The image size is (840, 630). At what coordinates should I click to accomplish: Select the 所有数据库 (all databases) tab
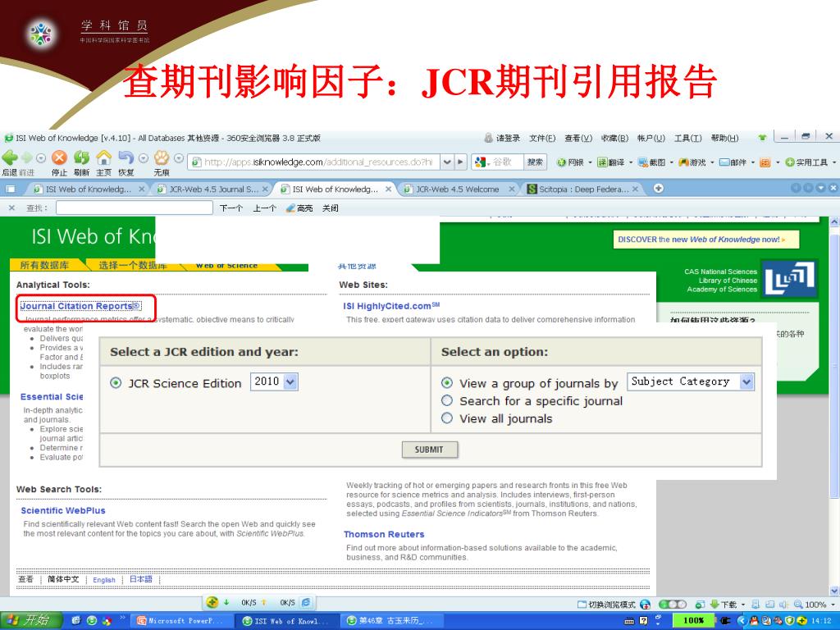coord(44,265)
